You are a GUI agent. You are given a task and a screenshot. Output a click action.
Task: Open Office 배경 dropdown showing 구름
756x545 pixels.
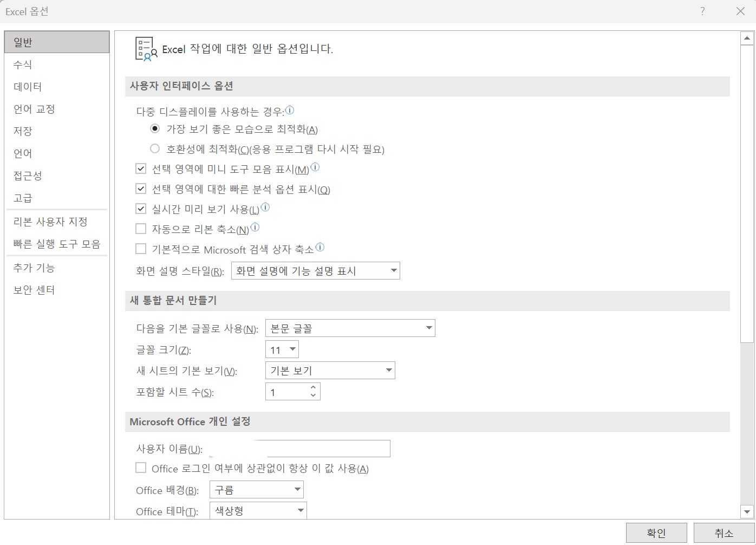pyautogui.click(x=256, y=490)
